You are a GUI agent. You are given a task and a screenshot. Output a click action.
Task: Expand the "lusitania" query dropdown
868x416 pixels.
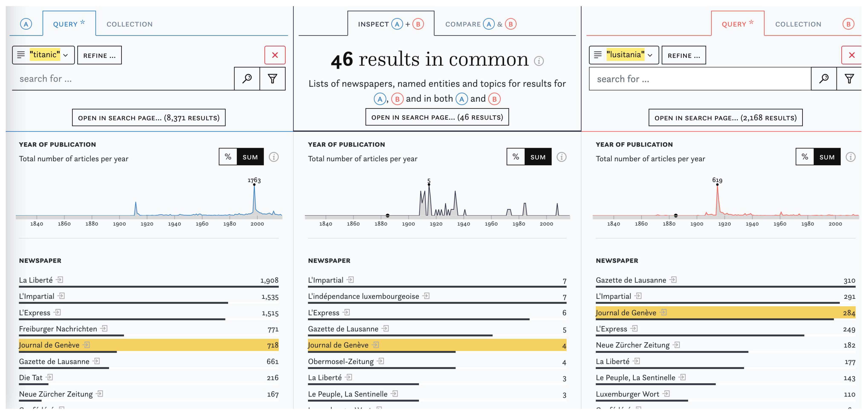650,55
